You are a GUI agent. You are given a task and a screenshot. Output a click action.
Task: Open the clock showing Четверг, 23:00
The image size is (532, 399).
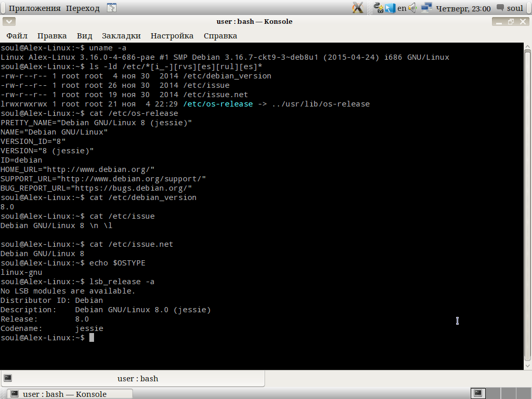463,8
